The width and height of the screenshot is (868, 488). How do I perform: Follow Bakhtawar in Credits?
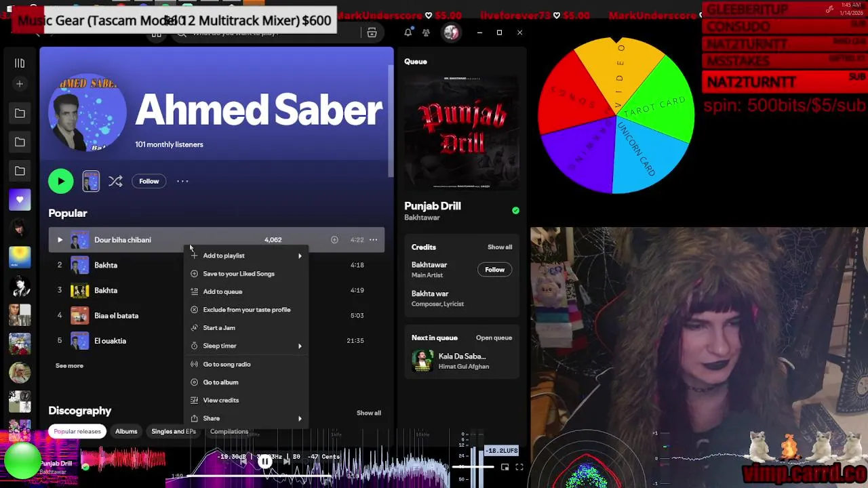(495, 270)
